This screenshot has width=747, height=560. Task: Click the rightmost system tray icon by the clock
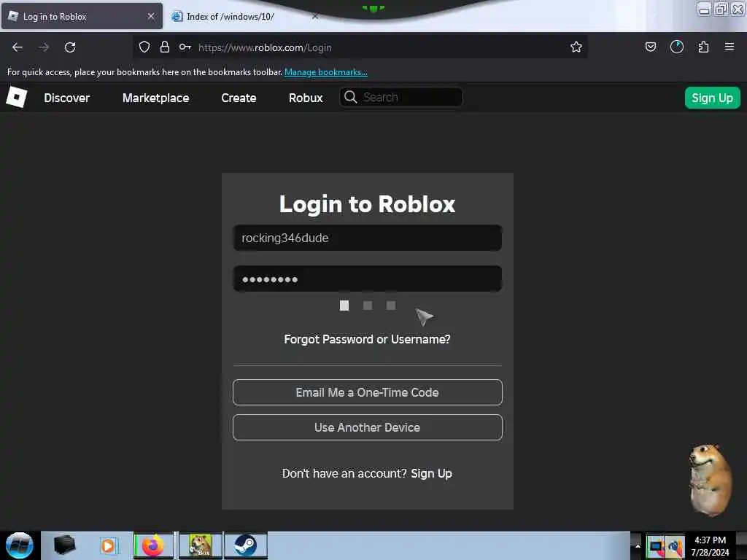(675, 546)
